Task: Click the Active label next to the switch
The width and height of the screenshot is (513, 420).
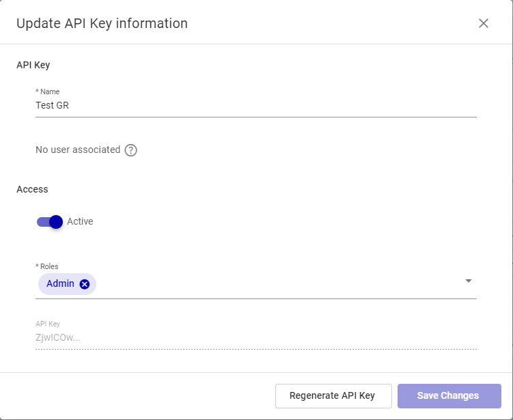Action: click(80, 222)
